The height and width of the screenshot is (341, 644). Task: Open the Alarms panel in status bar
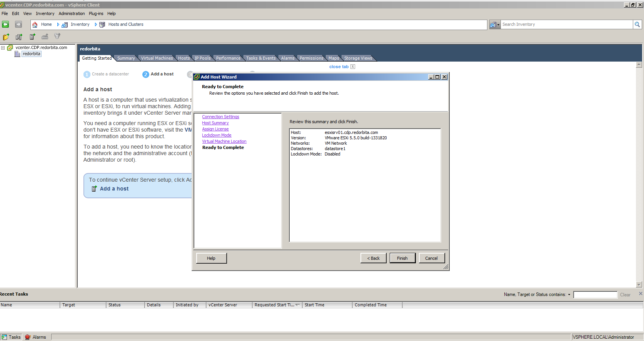click(x=35, y=337)
